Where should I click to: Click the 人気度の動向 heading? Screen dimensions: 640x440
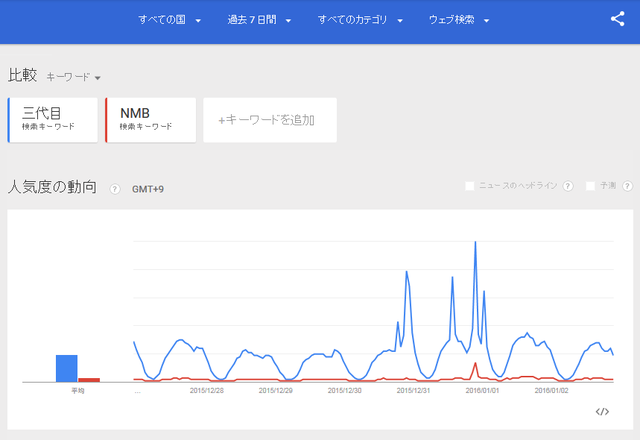(52, 187)
